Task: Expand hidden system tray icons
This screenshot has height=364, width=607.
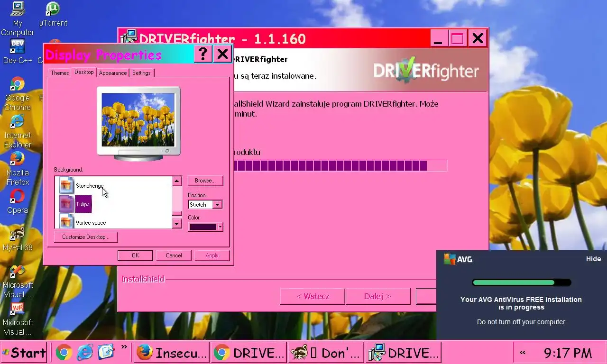Action: [x=523, y=353]
